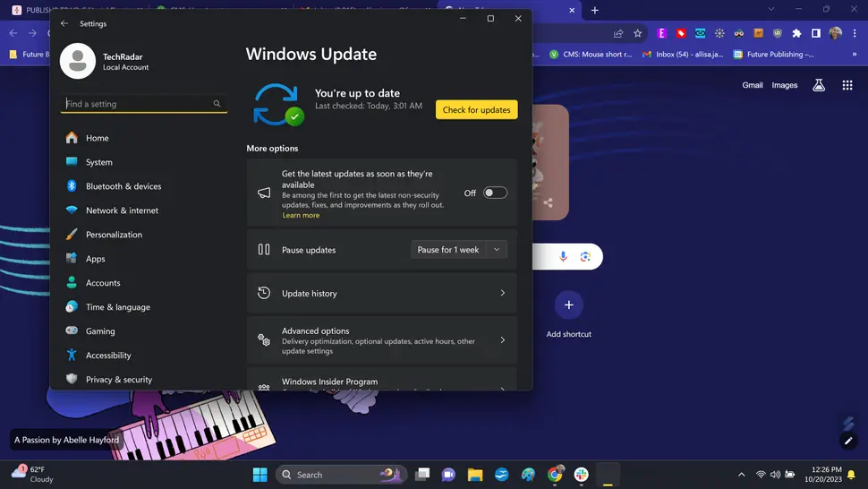Open File Explorer from taskbar
The image size is (868, 489).
click(x=475, y=475)
